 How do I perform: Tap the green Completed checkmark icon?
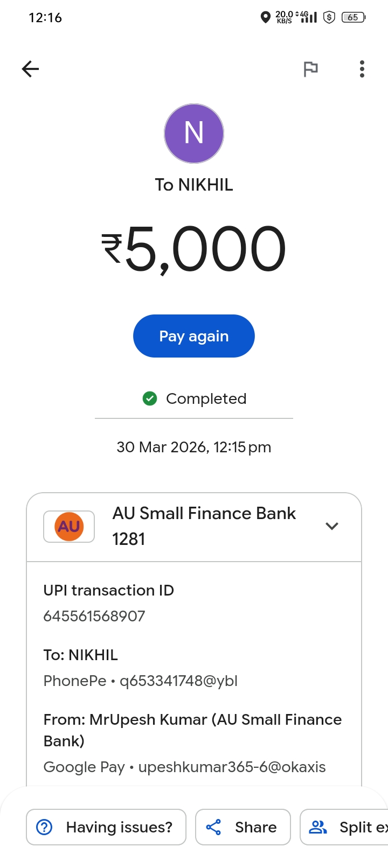[x=150, y=398]
